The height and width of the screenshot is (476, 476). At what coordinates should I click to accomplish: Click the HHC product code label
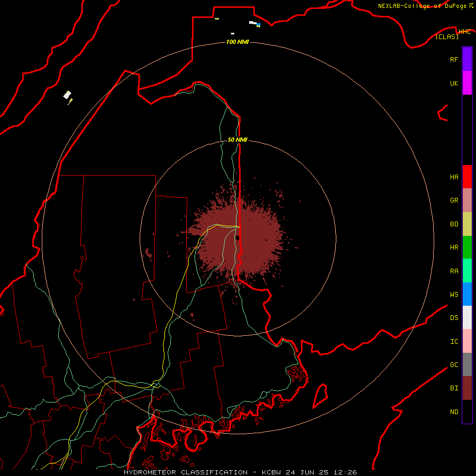point(464,32)
